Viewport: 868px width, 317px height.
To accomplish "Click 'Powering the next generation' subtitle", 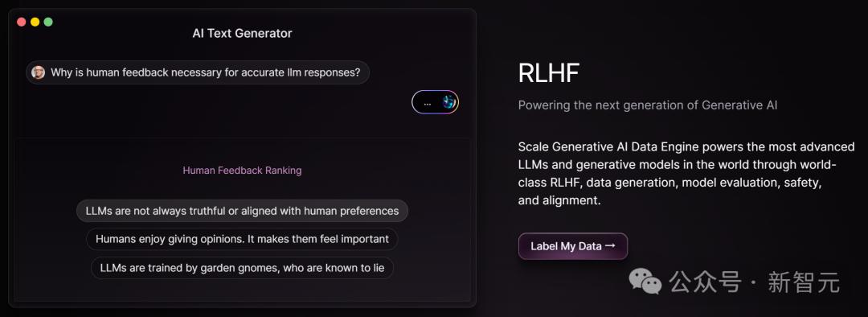I will tap(648, 105).
